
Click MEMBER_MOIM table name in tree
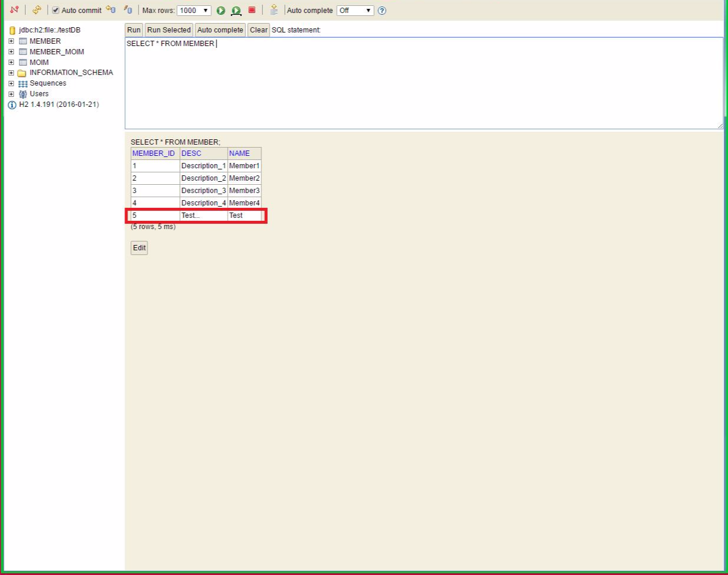coord(57,52)
